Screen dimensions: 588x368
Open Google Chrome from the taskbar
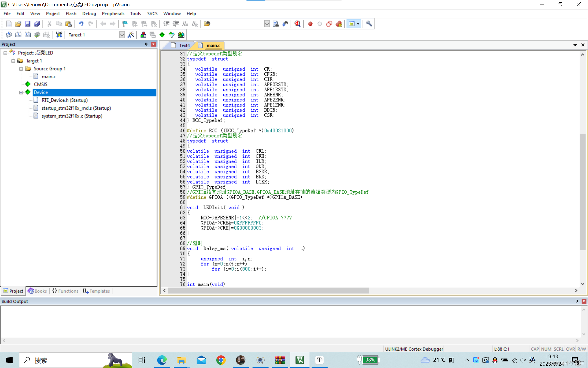click(221, 360)
